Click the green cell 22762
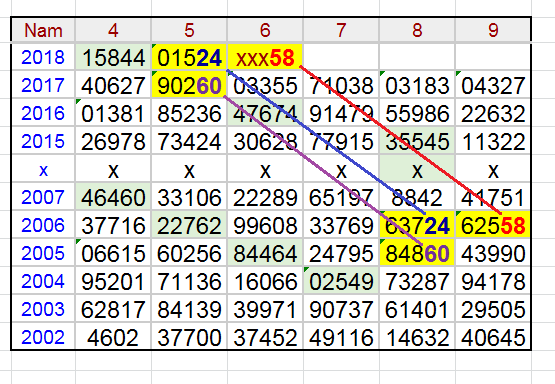Screen dimensions: 555x384 coord(189,225)
